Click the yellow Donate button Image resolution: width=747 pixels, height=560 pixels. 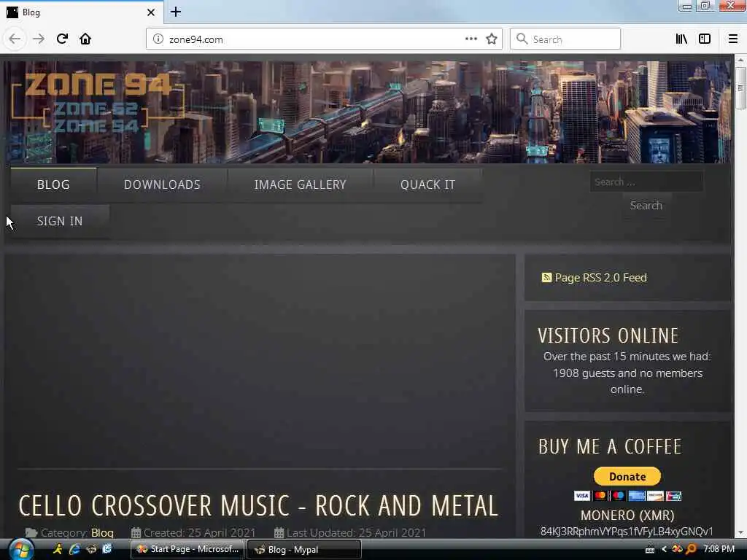coord(627,476)
